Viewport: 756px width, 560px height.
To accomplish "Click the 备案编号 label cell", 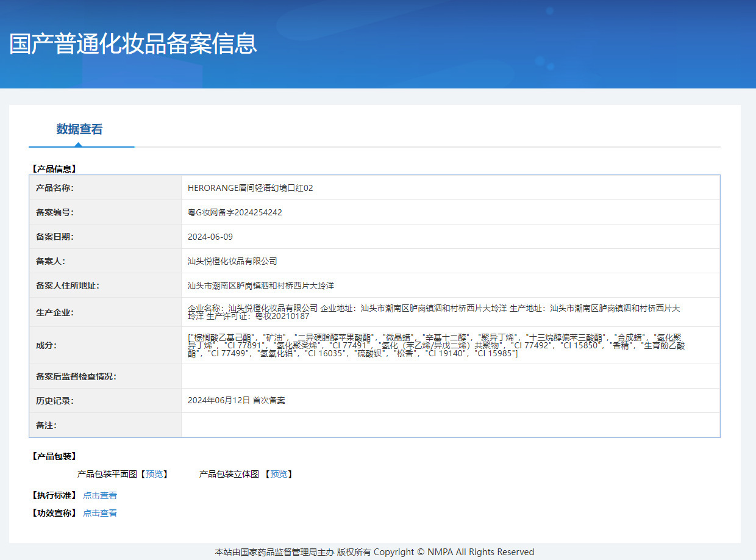I will pyautogui.click(x=105, y=212).
